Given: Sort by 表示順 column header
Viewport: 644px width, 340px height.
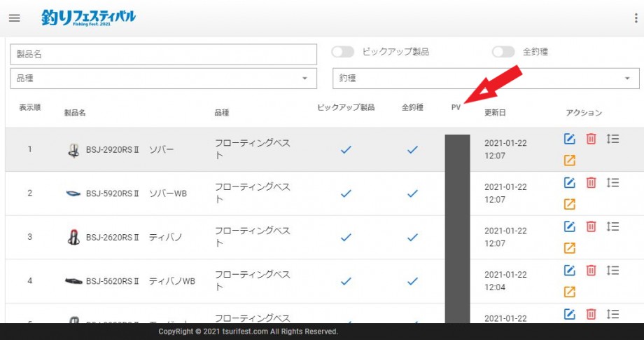Looking at the screenshot, I should pyautogui.click(x=30, y=108).
